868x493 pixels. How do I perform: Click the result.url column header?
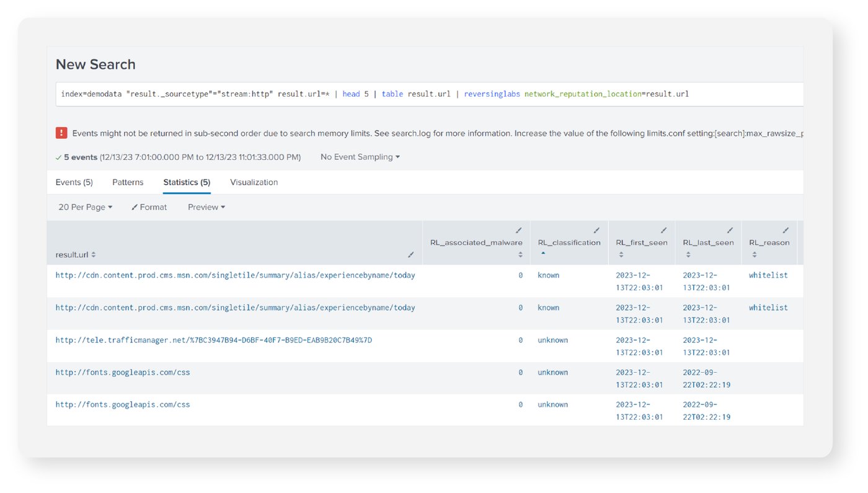pyautogui.click(x=73, y=255)
